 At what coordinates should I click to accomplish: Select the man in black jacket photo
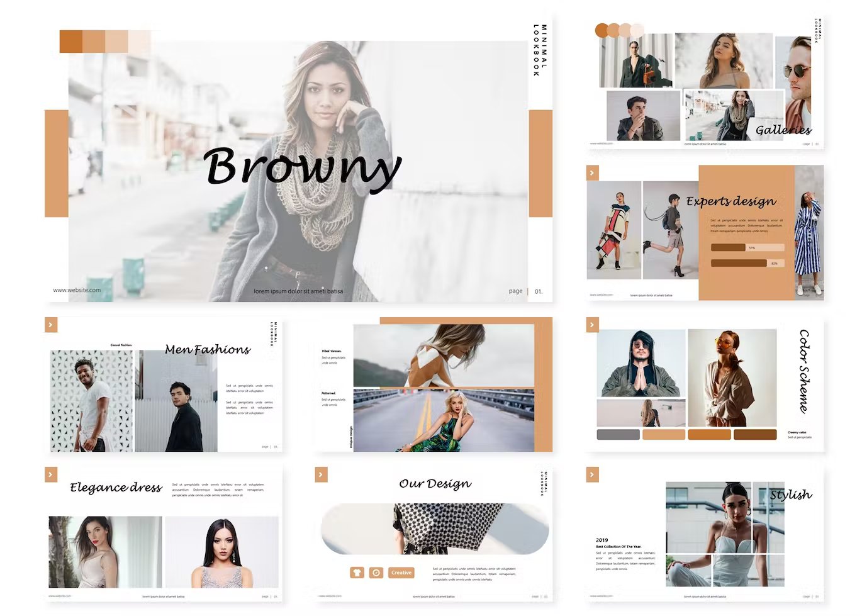tap(176, 401)
